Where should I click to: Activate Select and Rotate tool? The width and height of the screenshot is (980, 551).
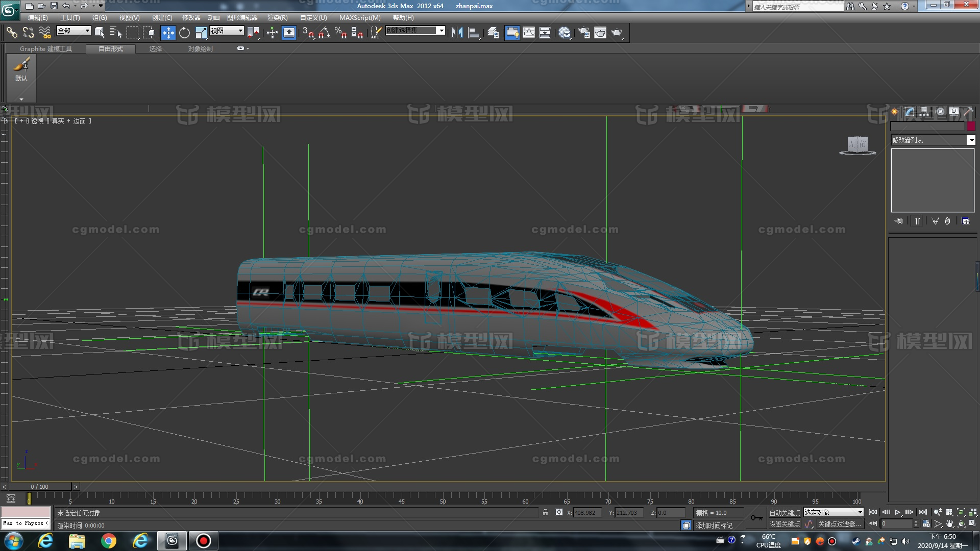tap(184, 33)
